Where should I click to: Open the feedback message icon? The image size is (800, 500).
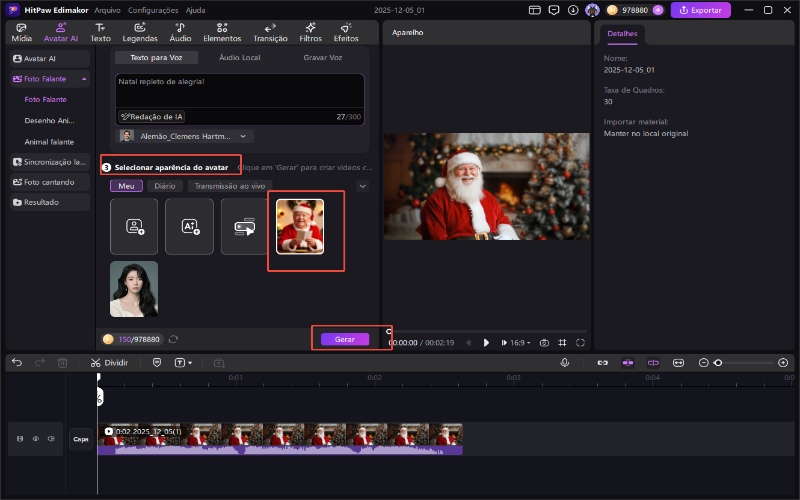point(554,10)
